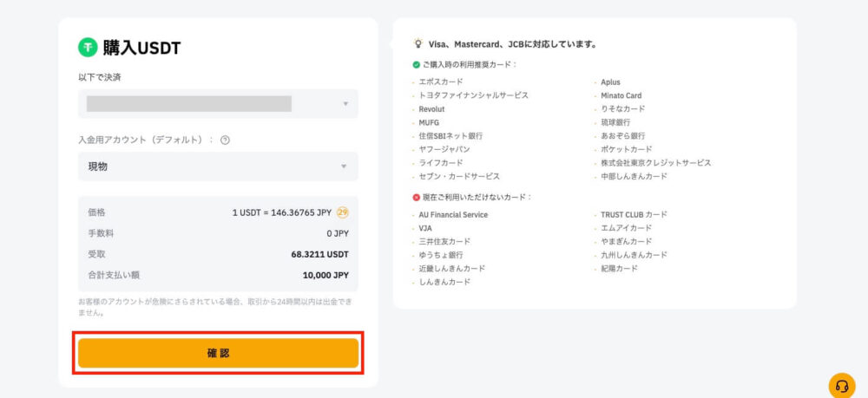The width and height of the screenshot is (868, 398).
Task: Click セブン・カードサービス list entry
Action: click(x=459, y=176)
